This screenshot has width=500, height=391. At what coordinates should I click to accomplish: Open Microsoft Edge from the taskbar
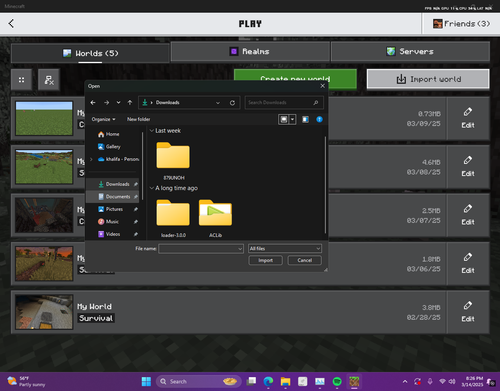pos(268,381)
